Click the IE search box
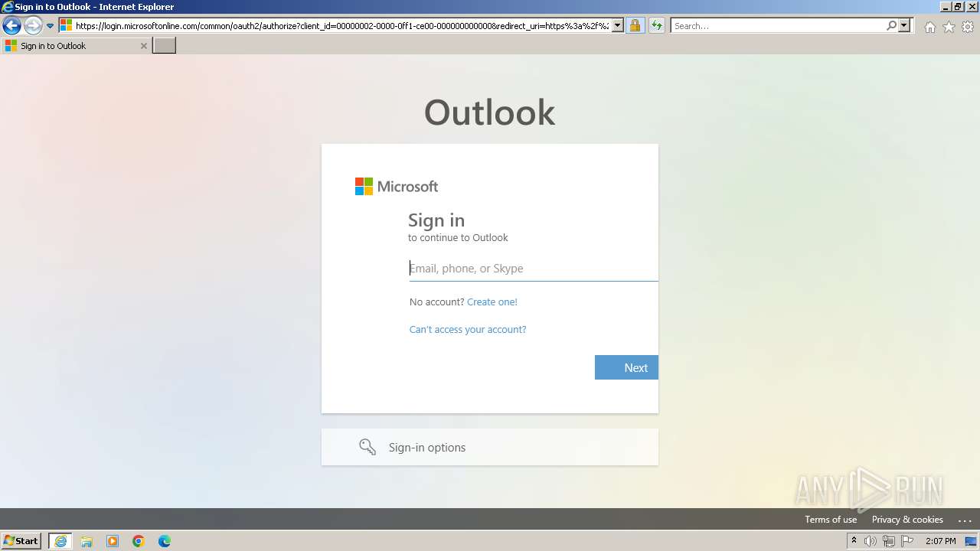980x551 pixels. (x=777, y=26)
